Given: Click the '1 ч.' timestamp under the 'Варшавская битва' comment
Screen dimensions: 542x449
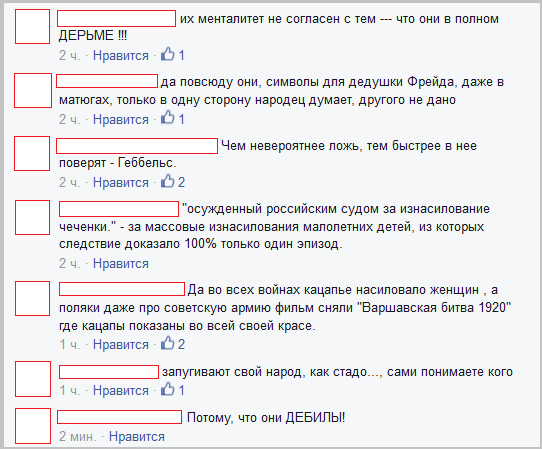Looking at the screenshot, I should (69, 345).
